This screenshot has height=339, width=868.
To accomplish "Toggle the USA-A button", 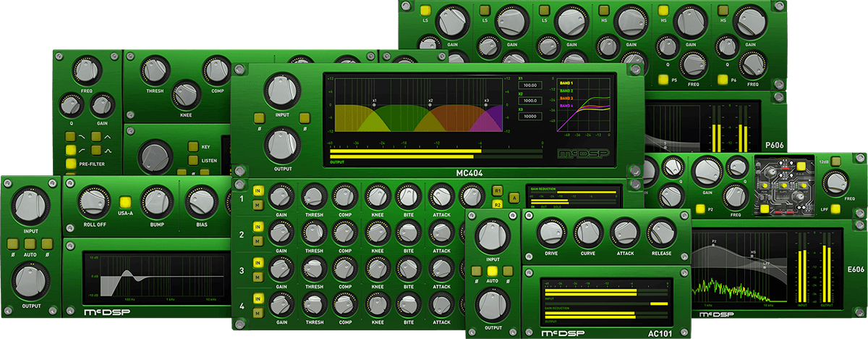I will 125,202.
